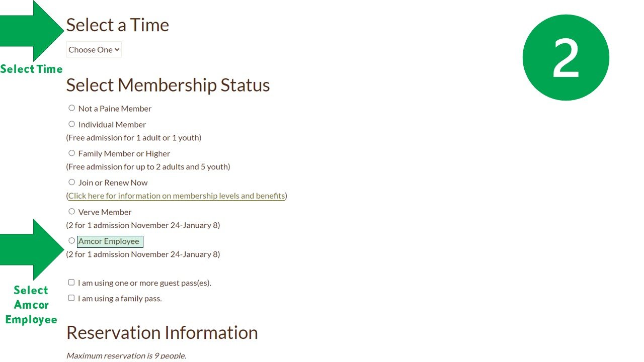The image size is (644, 362).
Task: Choose the Amcor Employee radio button
Action: pos(71,241)
